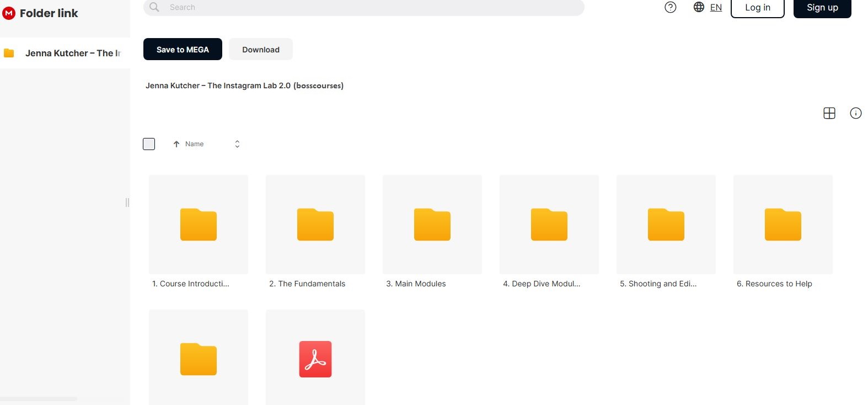Open the help question mark icon
This screenshot has width=868, height=405.
pos(670,7)
